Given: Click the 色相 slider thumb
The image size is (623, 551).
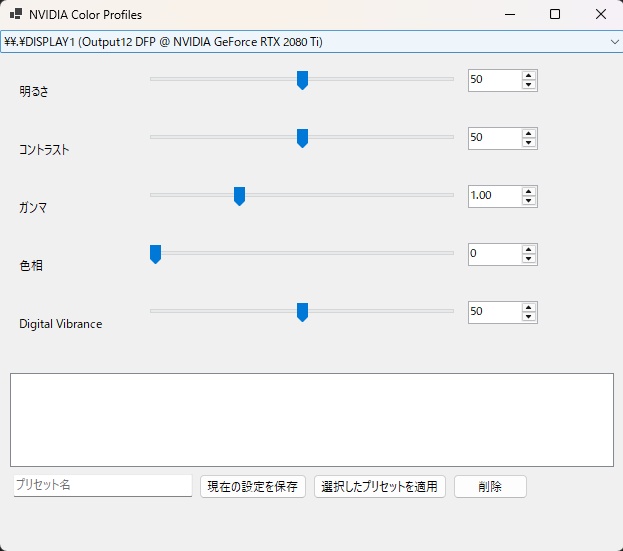Looking at the screenshot, I should tap(155, 254).
